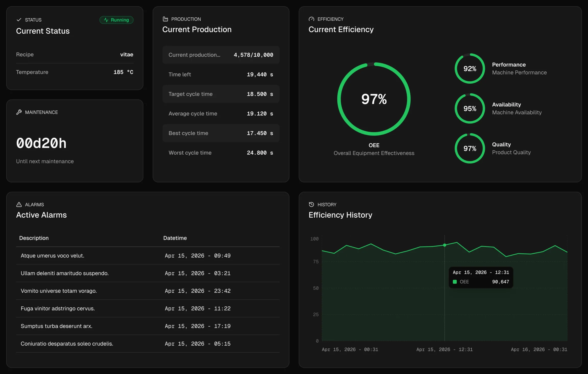Click the 'Current Efficiency' card title

tap(341, 29)
